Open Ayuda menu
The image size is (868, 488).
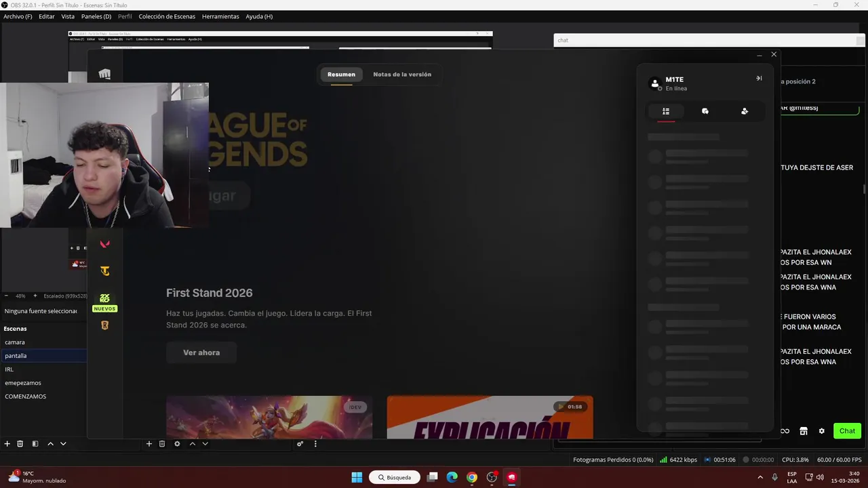[x=259, y=16]
